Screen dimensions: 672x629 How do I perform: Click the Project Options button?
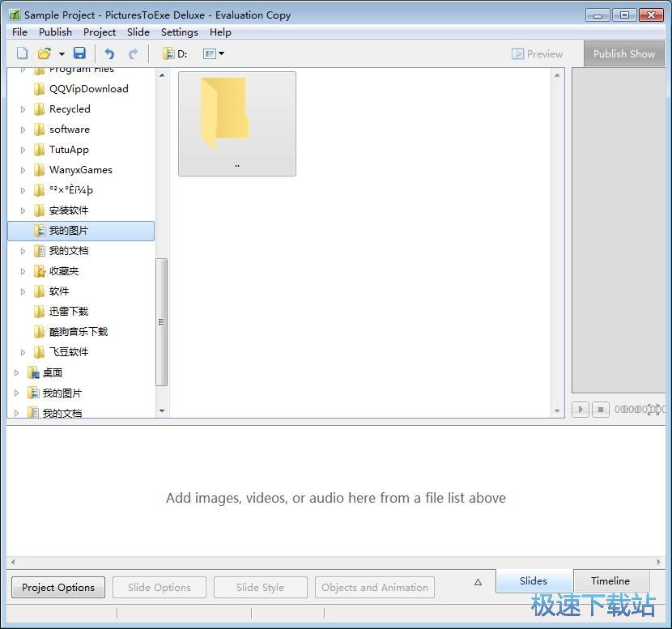pyautogui.click(x=58, y=587)
